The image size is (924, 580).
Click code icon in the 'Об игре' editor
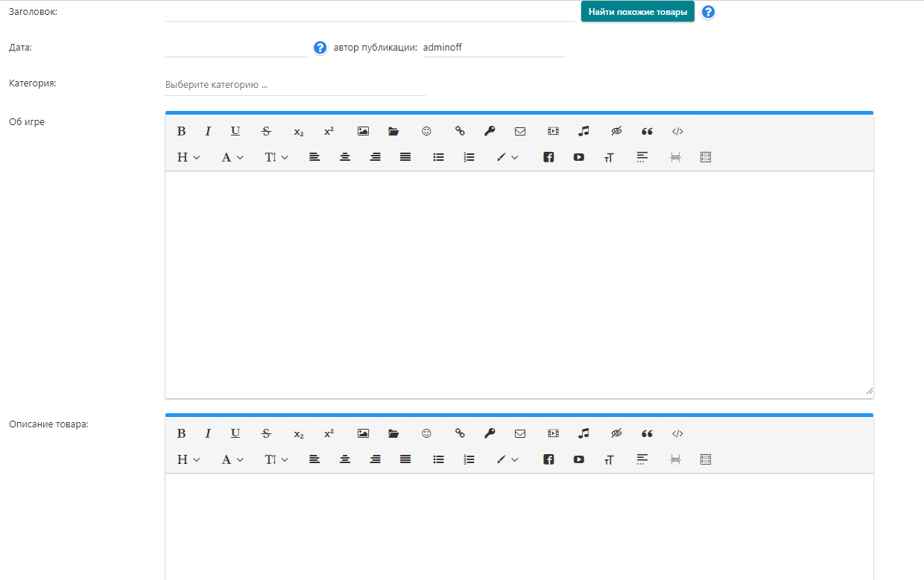click(x=677, y=131)
